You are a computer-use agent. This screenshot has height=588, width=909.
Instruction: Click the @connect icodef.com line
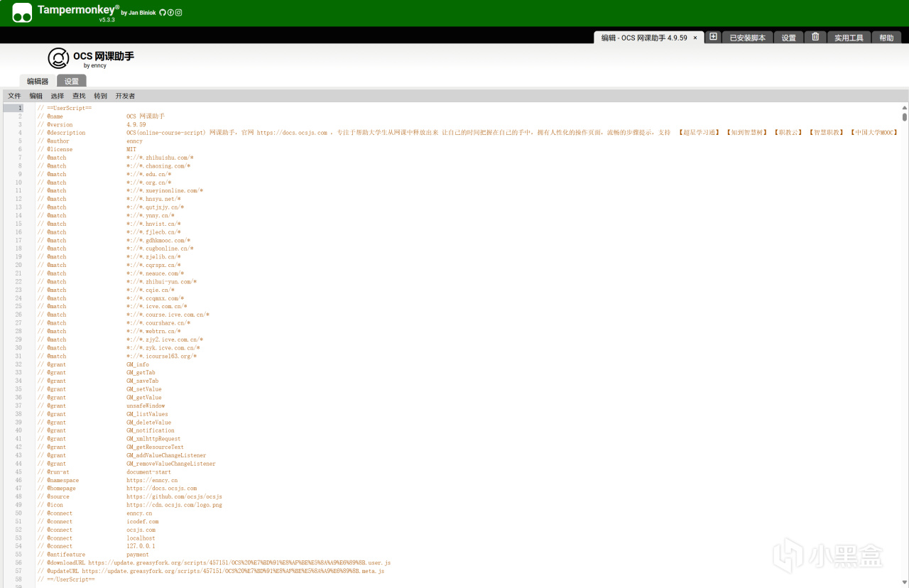point(98,521)
